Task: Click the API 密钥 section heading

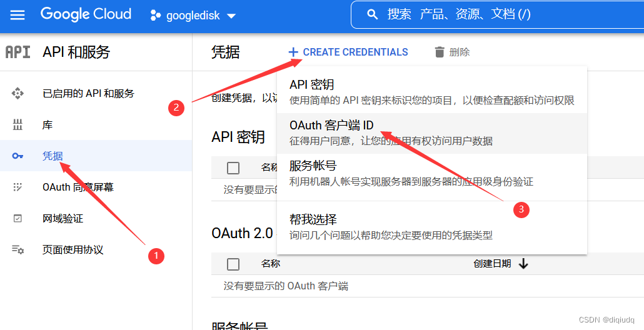Action: coord(238,137)
